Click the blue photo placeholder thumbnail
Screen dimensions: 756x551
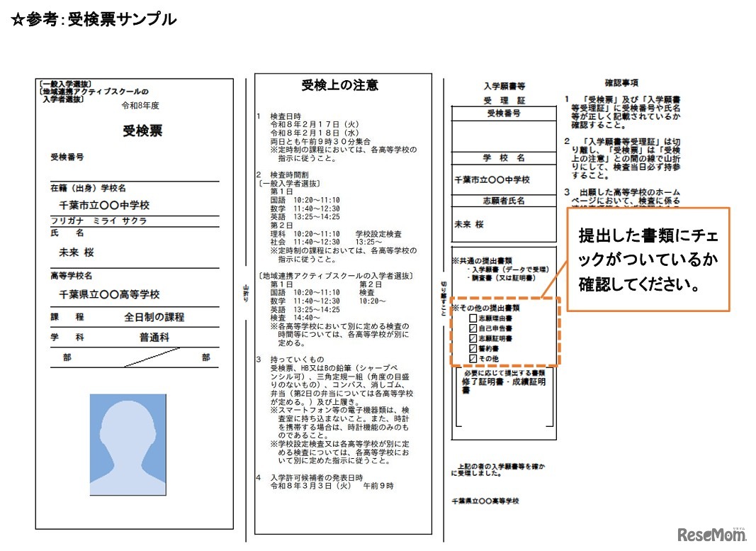(x=126, y=443)
